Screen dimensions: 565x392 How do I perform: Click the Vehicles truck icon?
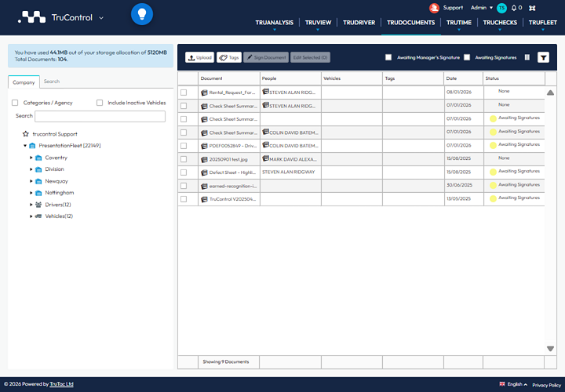tap(38, 216)
